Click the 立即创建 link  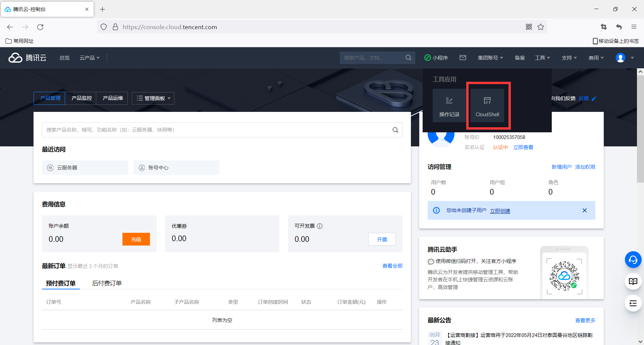[x=500, y=211]
